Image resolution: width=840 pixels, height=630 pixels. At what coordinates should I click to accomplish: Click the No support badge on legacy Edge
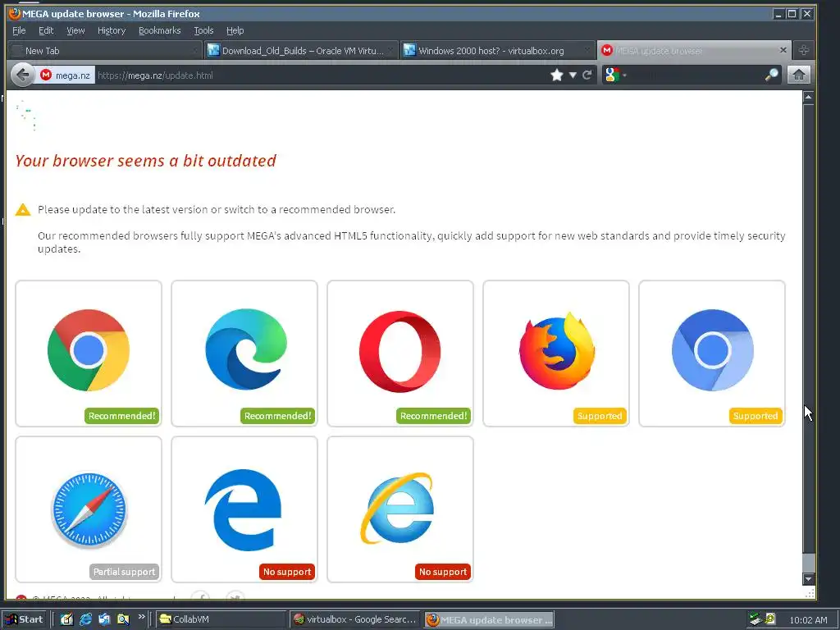(x=287, y=572)
